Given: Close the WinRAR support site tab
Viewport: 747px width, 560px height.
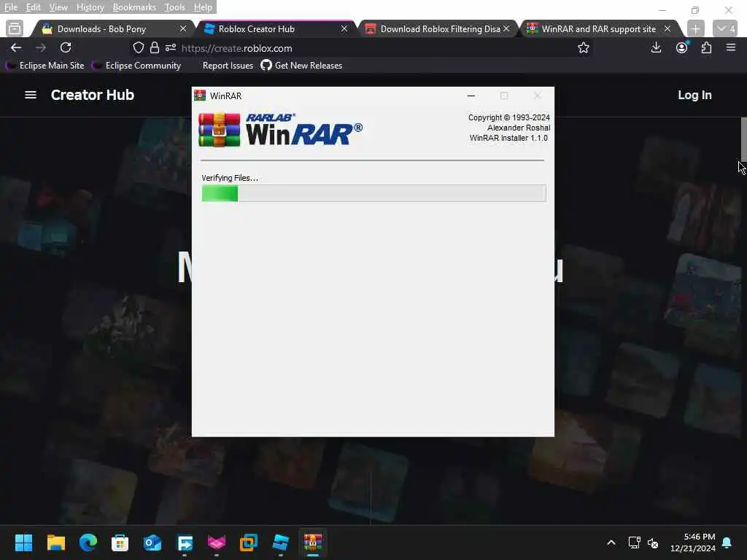Looking at the screenshot, I should (x=667, y=29).
